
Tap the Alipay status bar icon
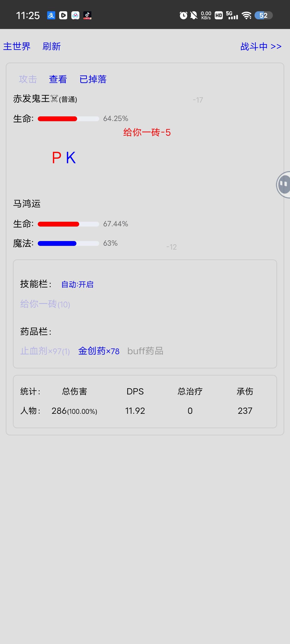click(x=51, y=15)
